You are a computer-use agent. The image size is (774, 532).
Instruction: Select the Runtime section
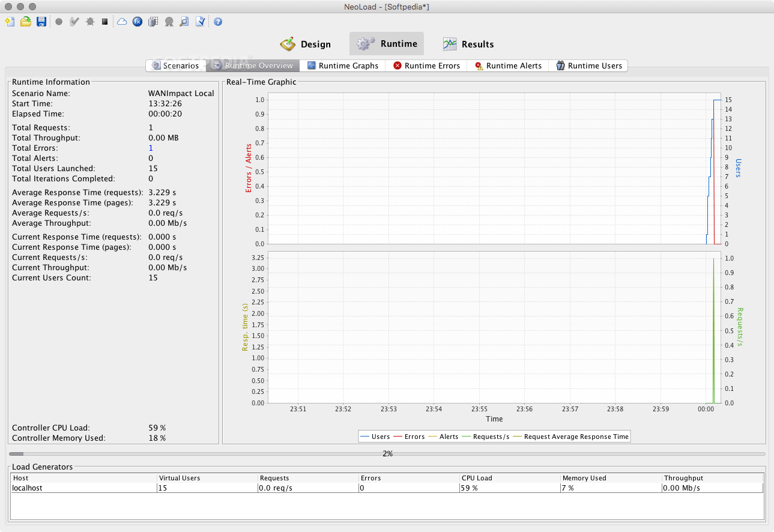click(x=387, y=44)
